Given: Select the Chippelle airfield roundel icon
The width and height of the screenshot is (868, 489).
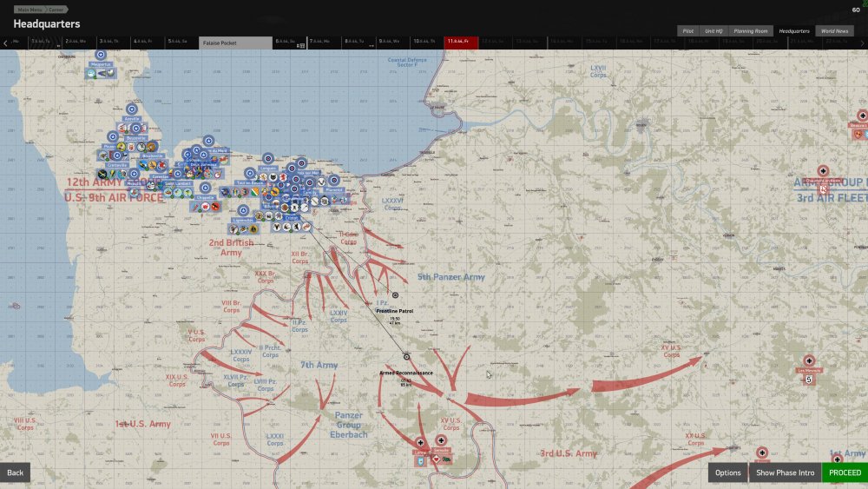Looking at the screenshot, I should click(x=205, y=187).
